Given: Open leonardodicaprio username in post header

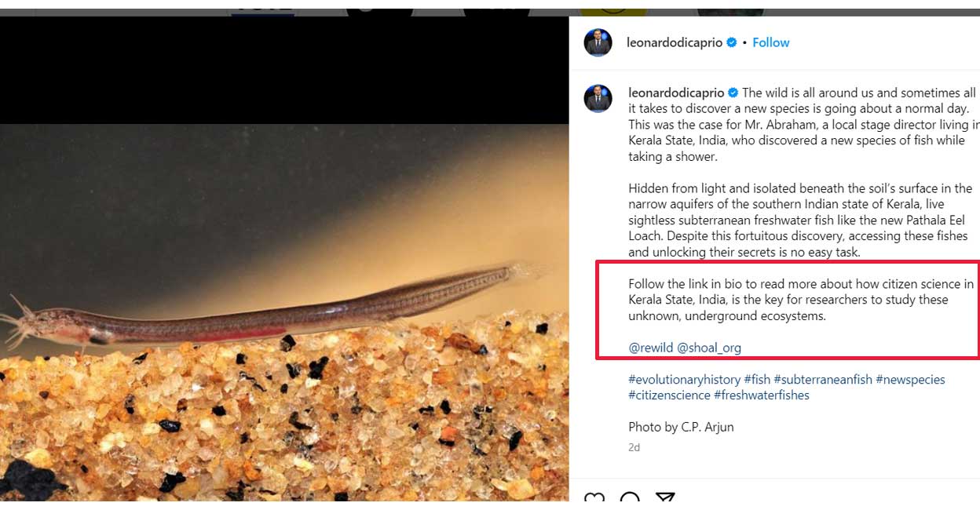Looking at the screenshot, I should [x=674, y=43].
